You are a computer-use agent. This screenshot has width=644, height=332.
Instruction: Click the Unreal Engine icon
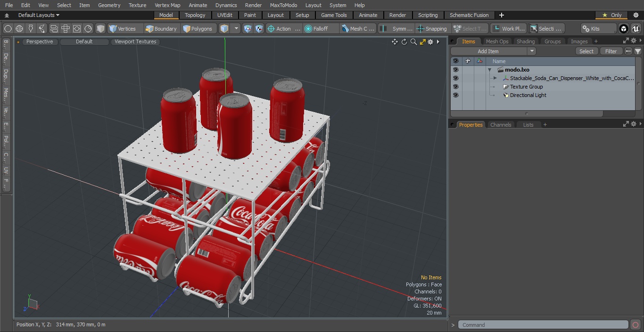636,29
